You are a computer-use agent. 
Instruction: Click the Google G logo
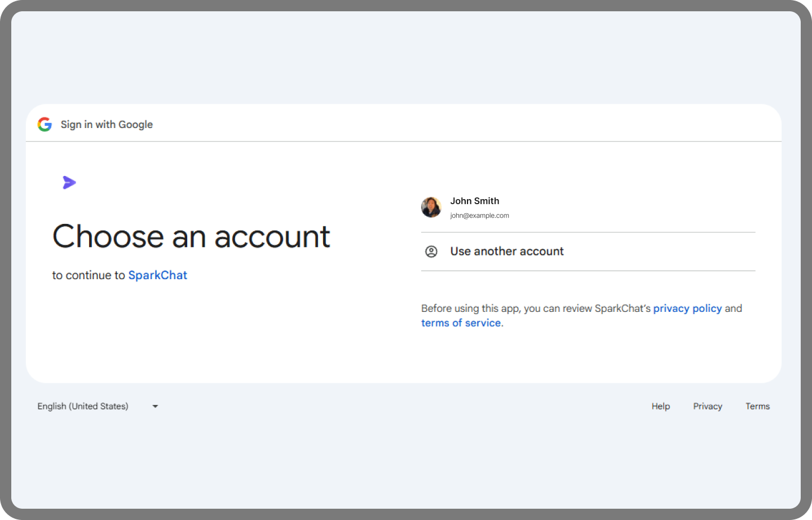click(45, 124)
